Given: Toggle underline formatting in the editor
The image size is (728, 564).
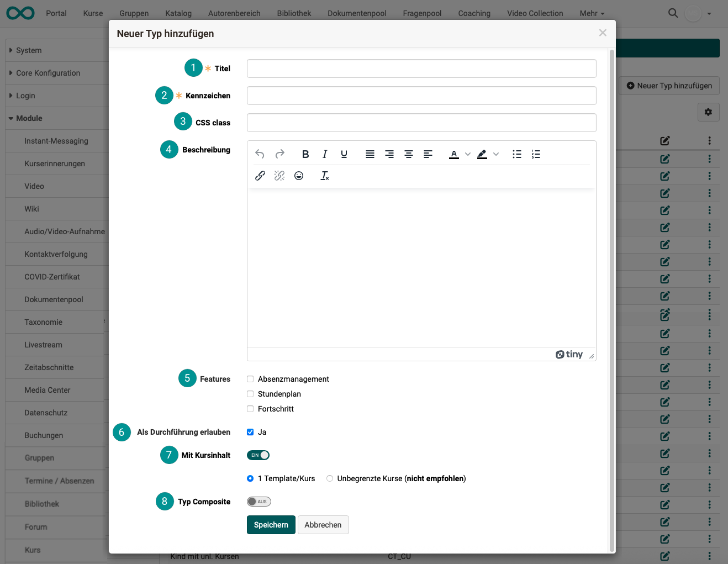Looking at the screenshot, I should (344, 154).
